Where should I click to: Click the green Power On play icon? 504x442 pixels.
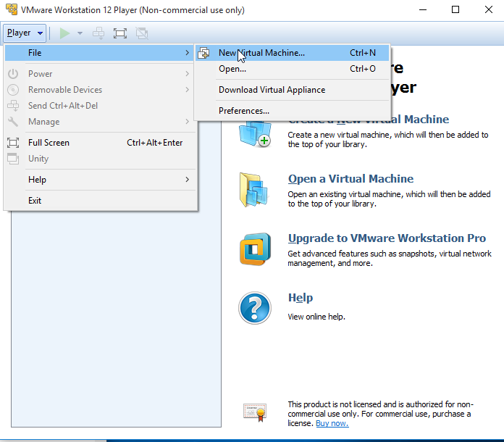(x=64, y=33)
